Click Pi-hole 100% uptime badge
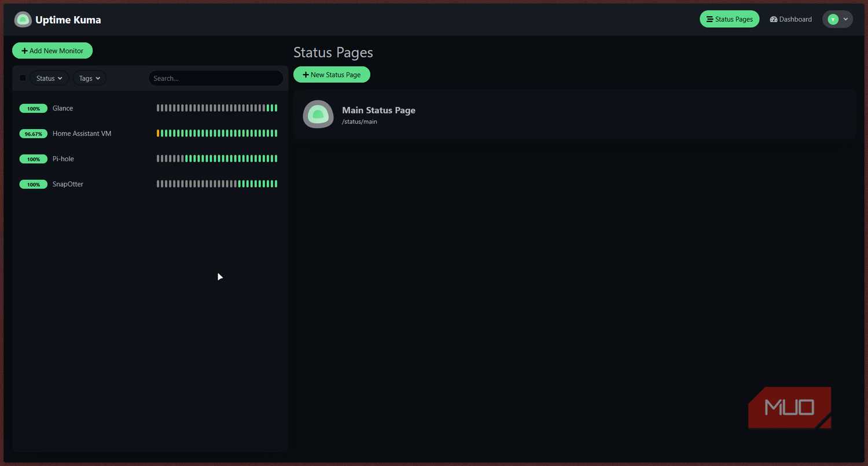The width and height of the screenshot is (868, 466). [34, 160]
